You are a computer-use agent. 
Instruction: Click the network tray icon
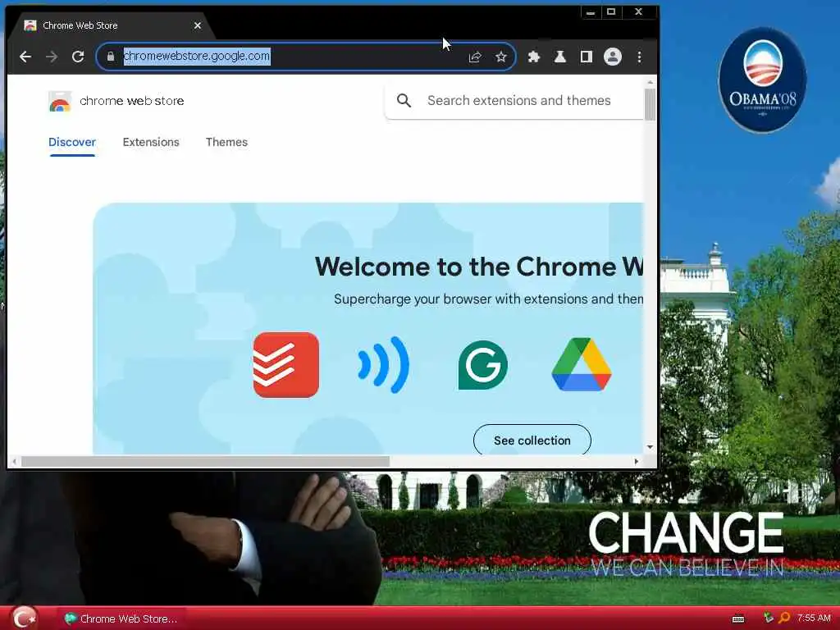[768, 619]
